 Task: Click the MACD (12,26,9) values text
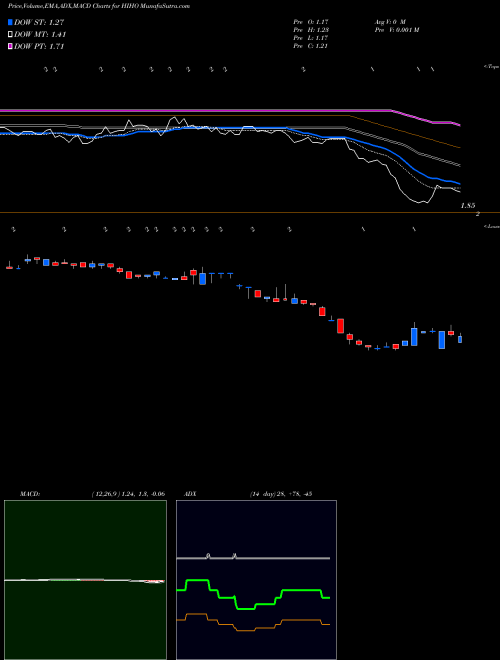tap(128, 494)
